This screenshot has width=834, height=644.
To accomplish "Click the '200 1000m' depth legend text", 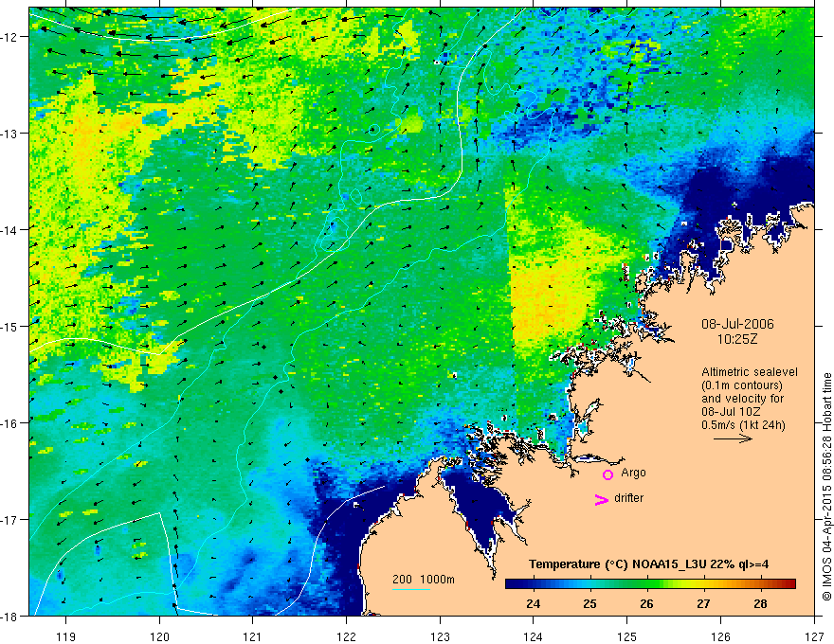I will (x=424, y=580).
